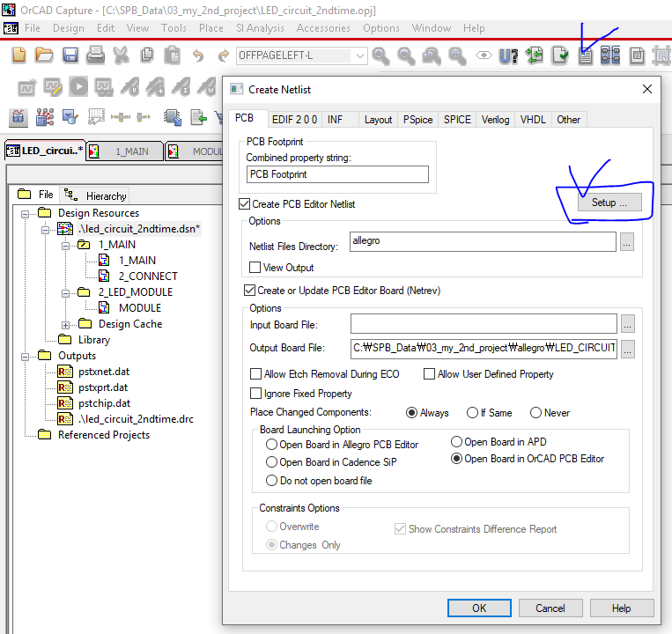Collapse the Design Resources tree node
This screenshot has width=672, height=634.
click(x=26, y=213)
